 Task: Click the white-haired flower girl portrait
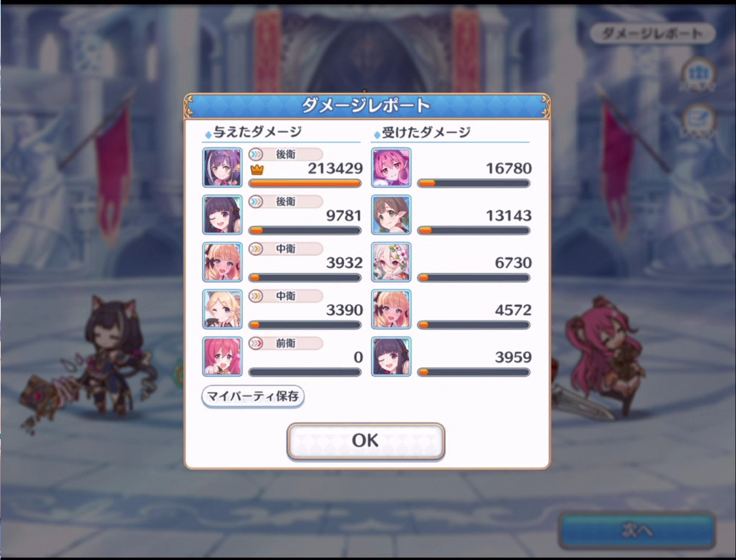pyautogui.click(x=391, y=262)
